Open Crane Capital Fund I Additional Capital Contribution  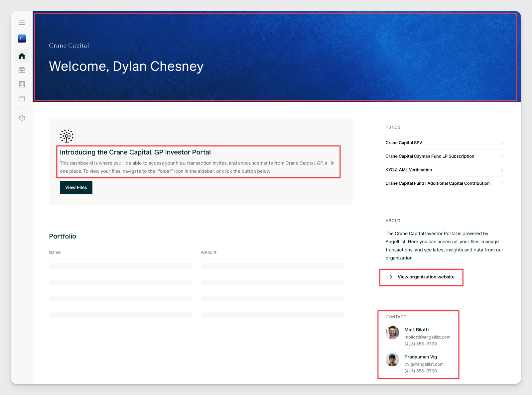[445, 183]
